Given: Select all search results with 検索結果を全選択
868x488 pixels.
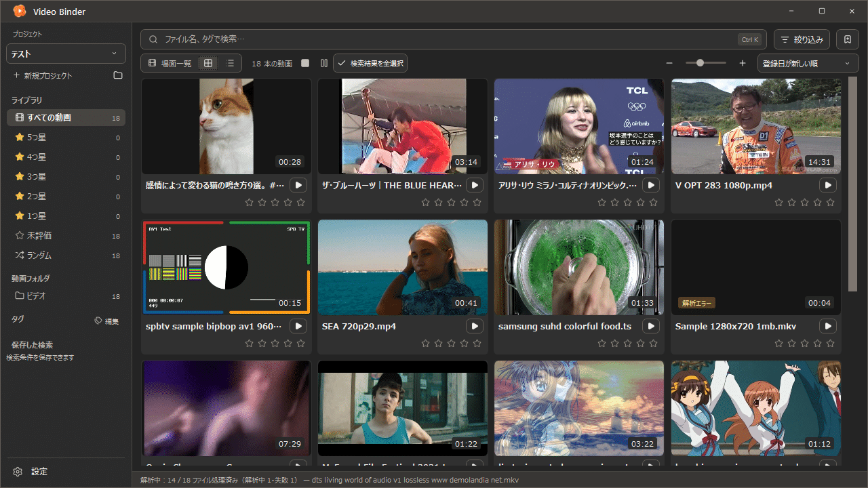Looking at the screenshot, I should point(370,63).
